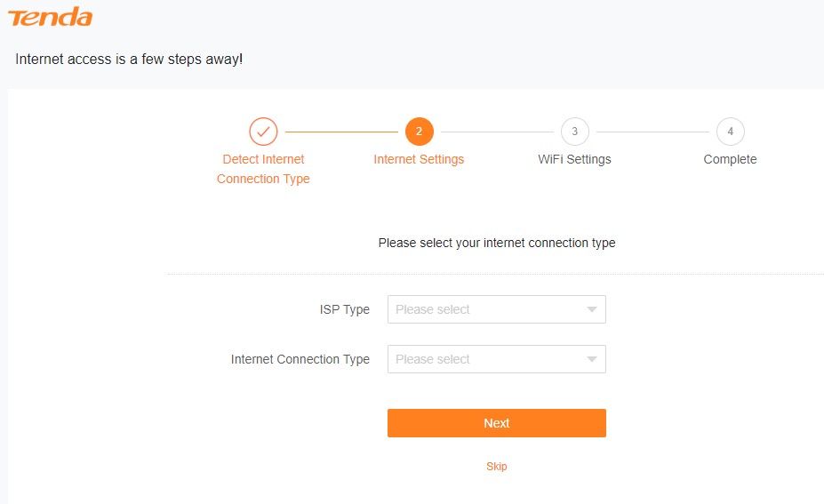The height and width of the screenshot is (504, 824).
Task: Go to the WiFi Settings step label
Action: 574,159
